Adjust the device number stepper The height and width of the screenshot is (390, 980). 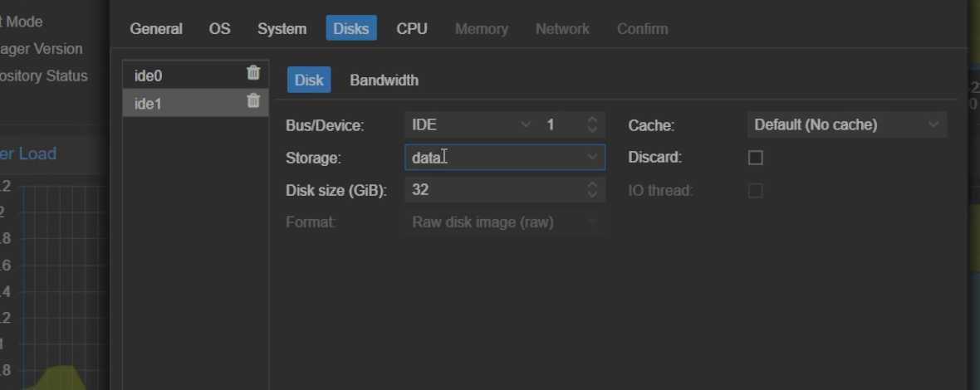pyautogui.click(x=592, y=124)
